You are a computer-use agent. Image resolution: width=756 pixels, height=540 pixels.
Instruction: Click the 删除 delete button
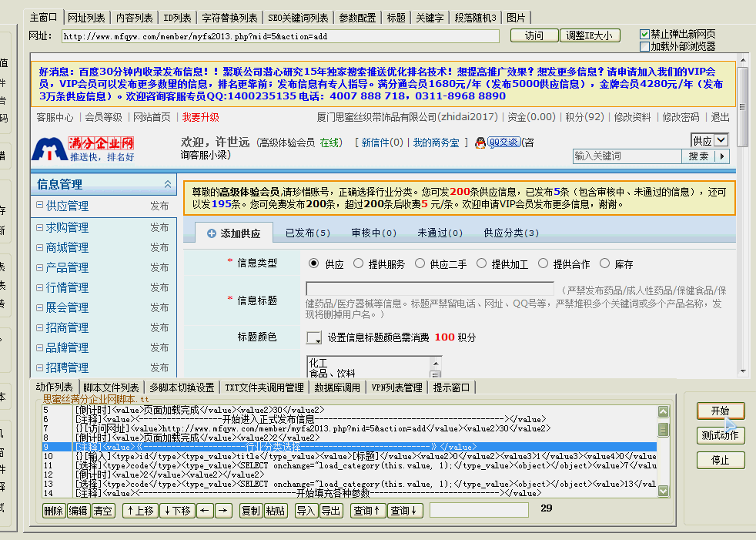tap(54, 511)
